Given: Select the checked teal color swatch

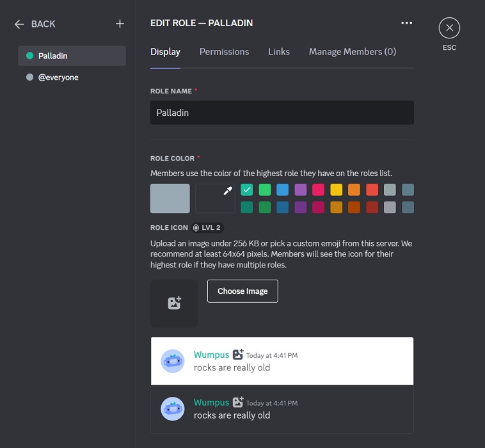Looking at the screenshot, I should point(247,189).
